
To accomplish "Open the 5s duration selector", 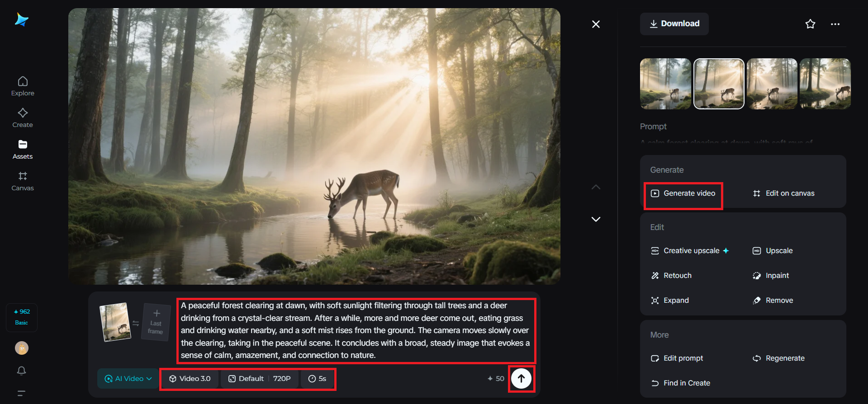I will tap(317, 379).
